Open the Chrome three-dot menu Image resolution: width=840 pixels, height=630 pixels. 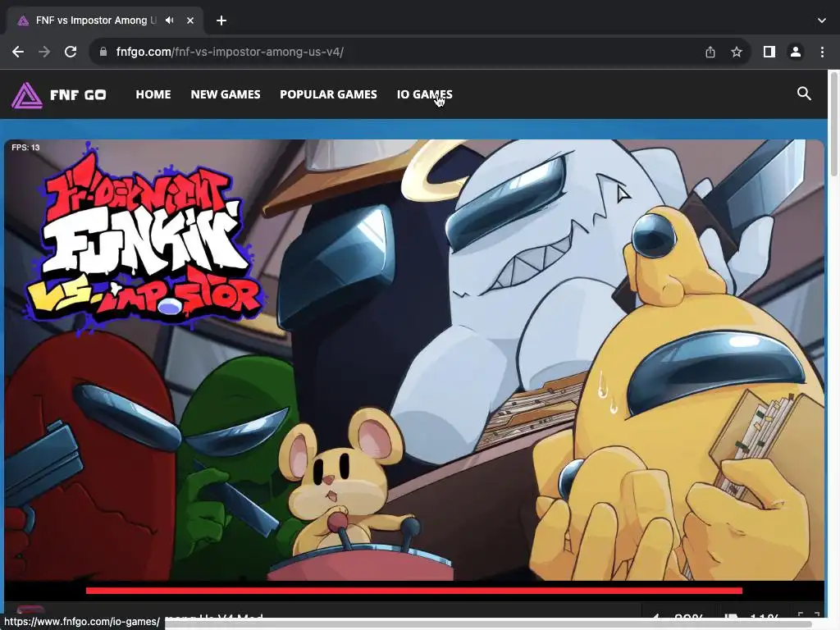[x=822, y=52]
